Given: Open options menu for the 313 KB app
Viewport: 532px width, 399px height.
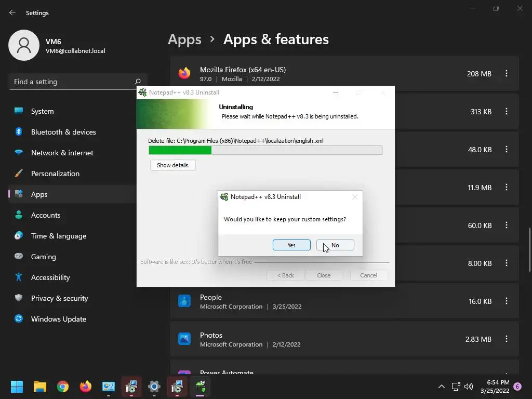Looking at the screenshot, I should [x=507, y=111].
